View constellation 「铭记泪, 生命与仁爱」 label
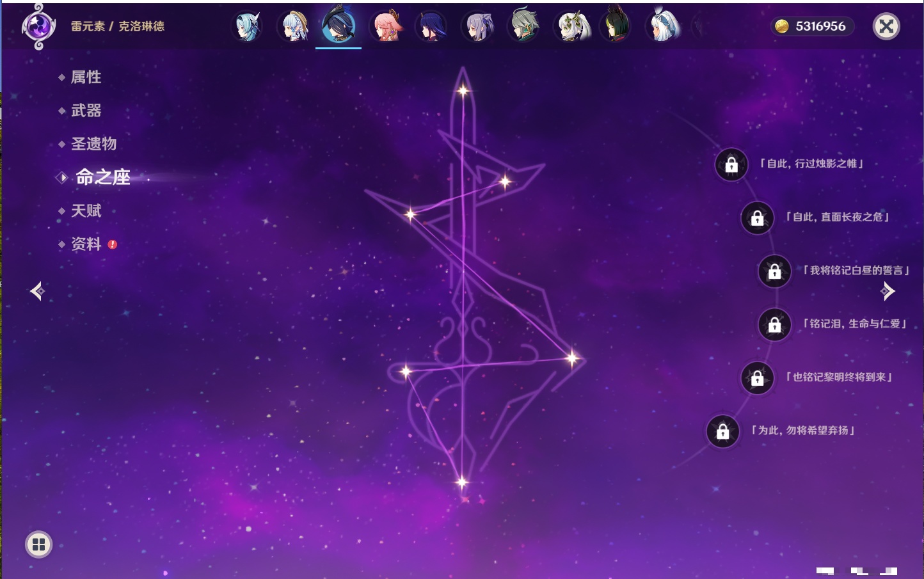Image resolution: width=924 pixels, height=579 pixels. (x=855, y=324)
